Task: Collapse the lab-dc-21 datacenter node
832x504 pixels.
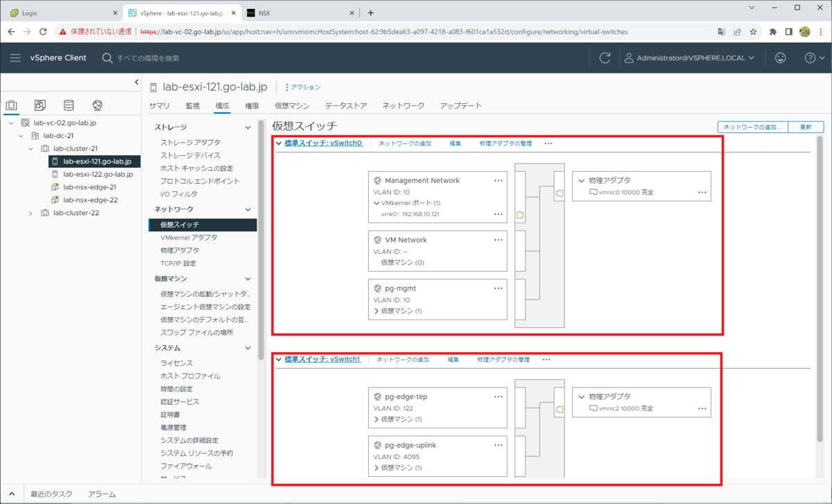Action: click(21, 136)
